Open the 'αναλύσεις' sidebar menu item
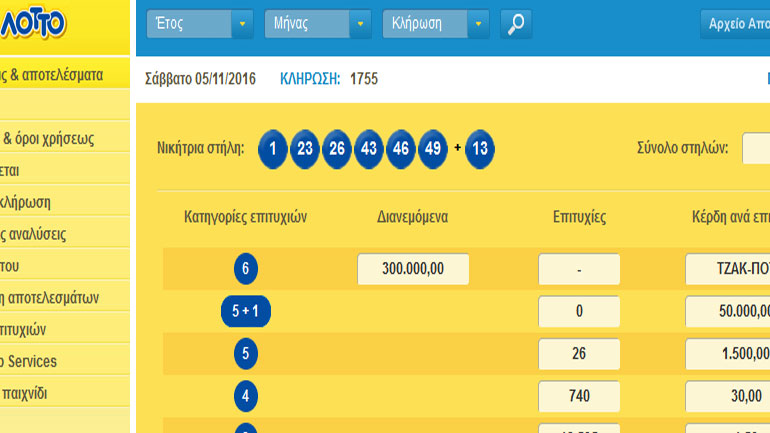 (65, 234)
